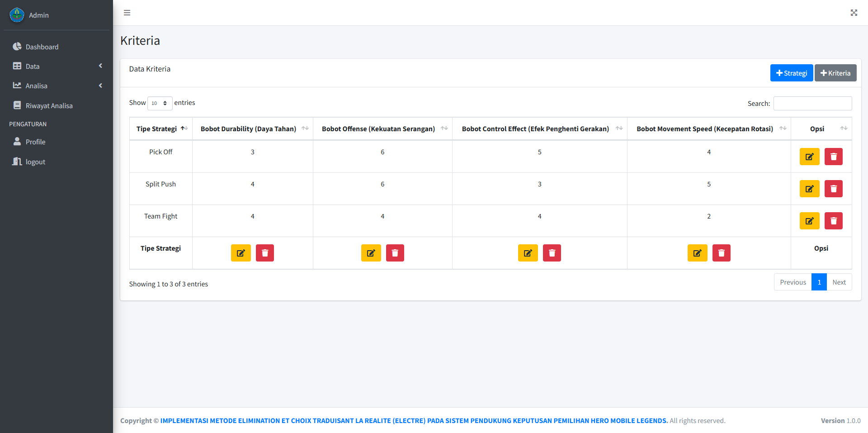This screenshot has height=433, width=868.
Task: Open the entries count dropdown
Action: tap(160, 103)
